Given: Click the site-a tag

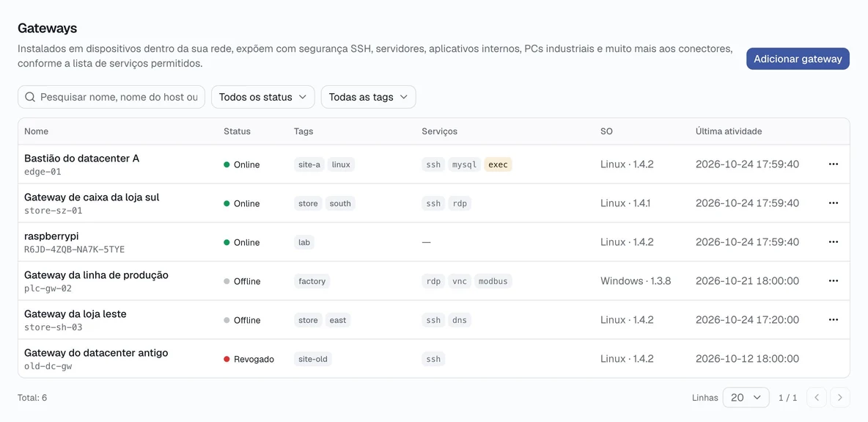Looking at the screenshot, I should tap(309, 164).
